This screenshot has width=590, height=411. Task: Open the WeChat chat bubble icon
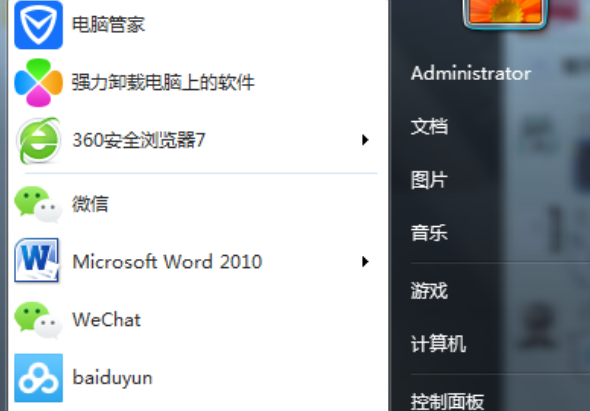[38, 320]
